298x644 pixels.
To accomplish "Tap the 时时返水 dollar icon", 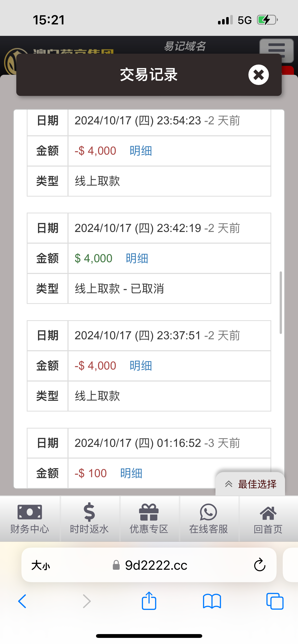I will pyautogui.click(x=89, y=512).
